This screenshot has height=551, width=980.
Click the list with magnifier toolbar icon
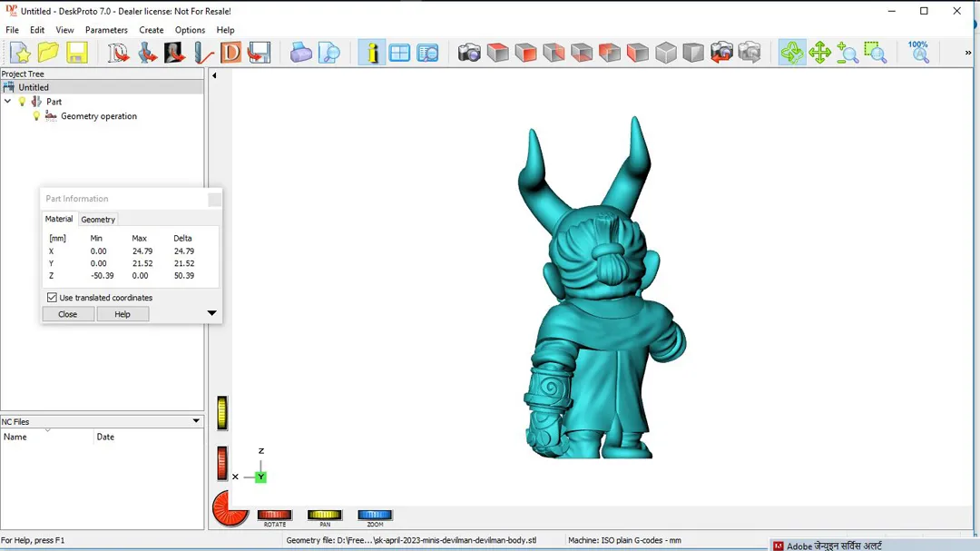[428, 53]
